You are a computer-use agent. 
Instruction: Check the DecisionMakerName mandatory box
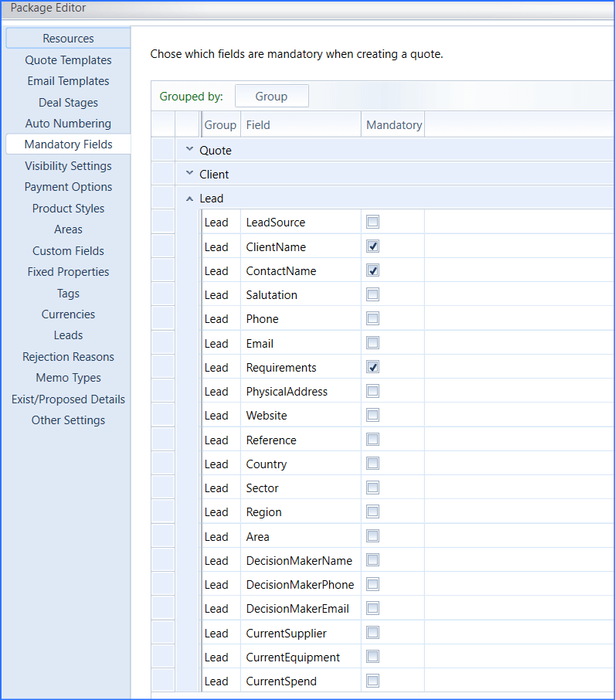373,560
